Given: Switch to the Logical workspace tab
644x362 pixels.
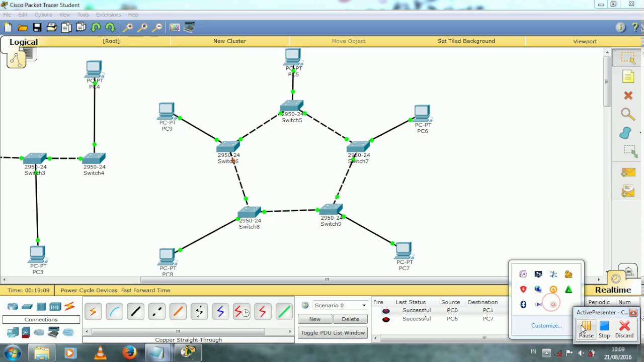Looking at the screenshot, I should pyautogui.click(x=23, y=42).
